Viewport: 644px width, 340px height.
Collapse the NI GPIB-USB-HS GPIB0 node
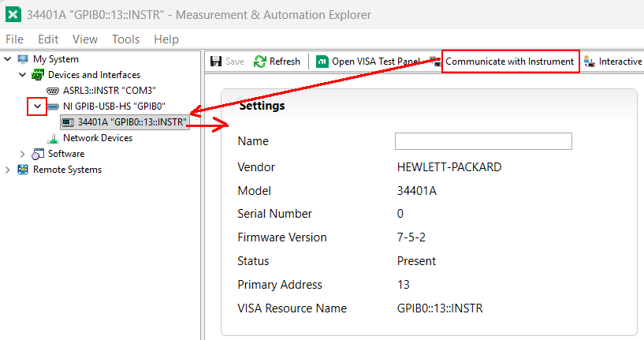coord(37,106)
